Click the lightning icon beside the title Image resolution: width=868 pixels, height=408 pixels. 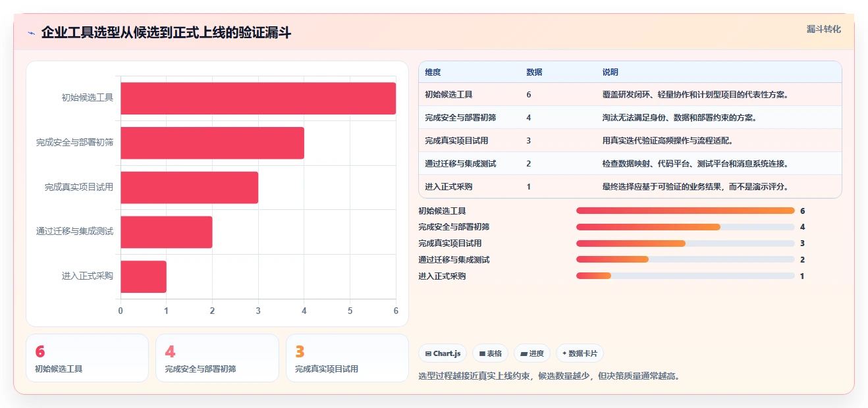tap(31, 33)
